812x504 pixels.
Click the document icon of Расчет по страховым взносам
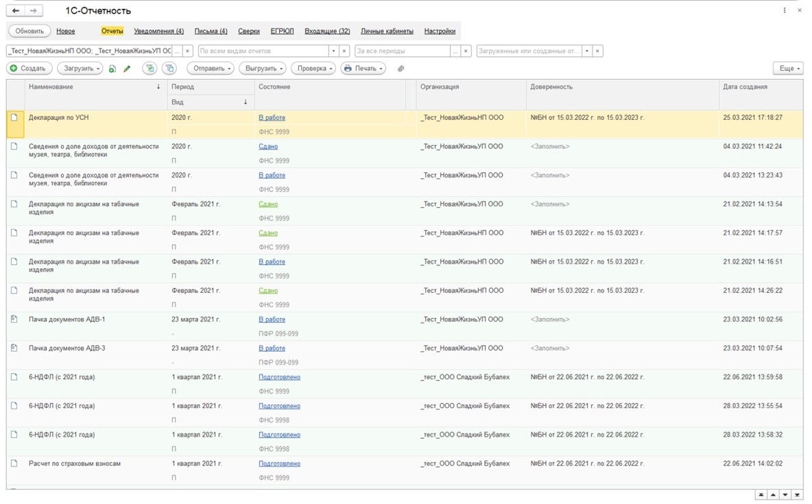coord(14,463)
